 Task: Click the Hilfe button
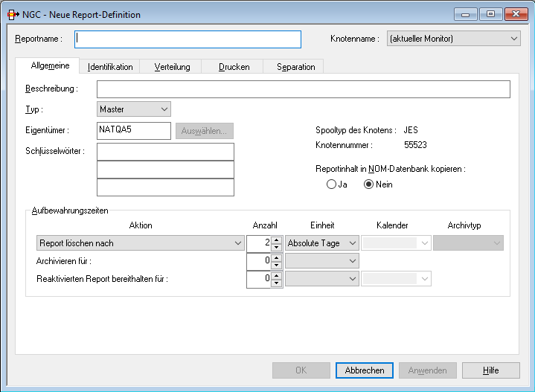(x=490, y=370)
